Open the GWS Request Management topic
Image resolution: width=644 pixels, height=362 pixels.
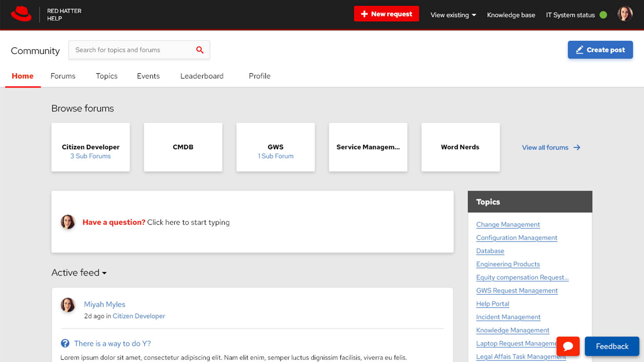517,291
